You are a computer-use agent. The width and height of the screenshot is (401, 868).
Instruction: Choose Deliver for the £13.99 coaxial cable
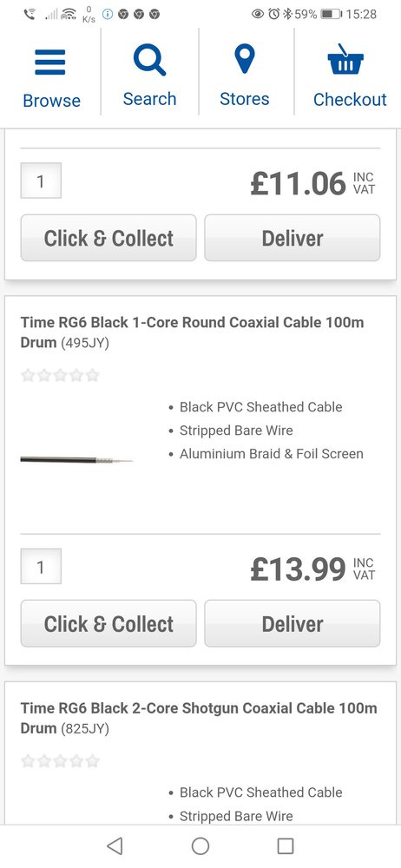(293, 624)
